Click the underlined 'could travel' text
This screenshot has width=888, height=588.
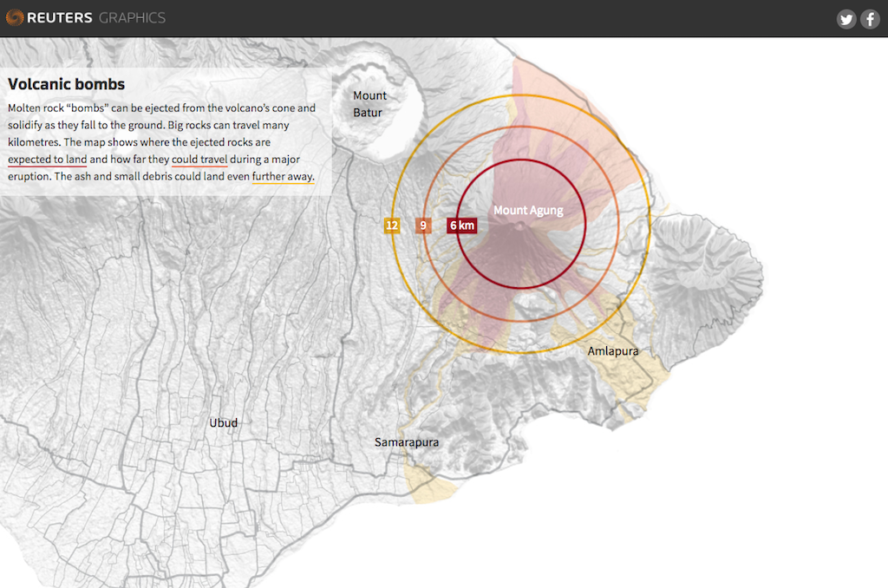(199, 160)
